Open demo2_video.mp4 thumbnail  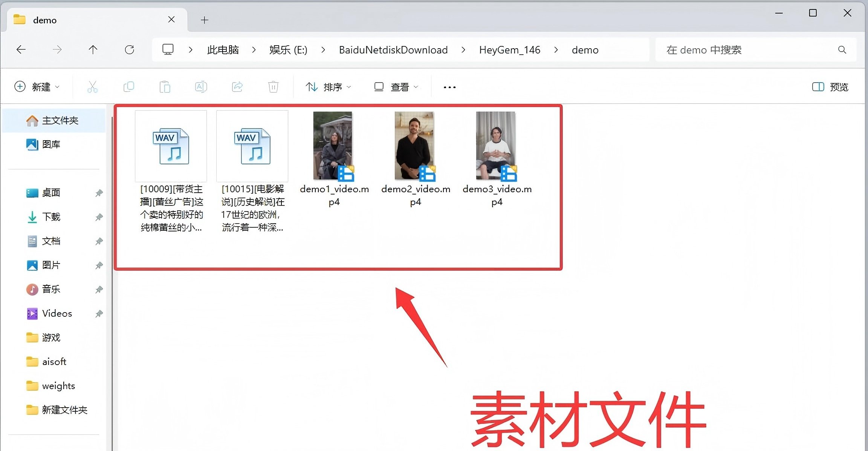(414, 145)
